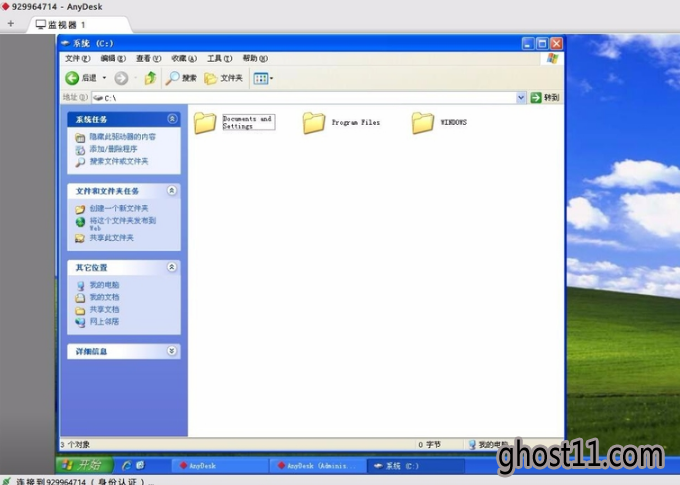
Task: Click 将这个文件夹发布到 Web link
Action: 122,224
